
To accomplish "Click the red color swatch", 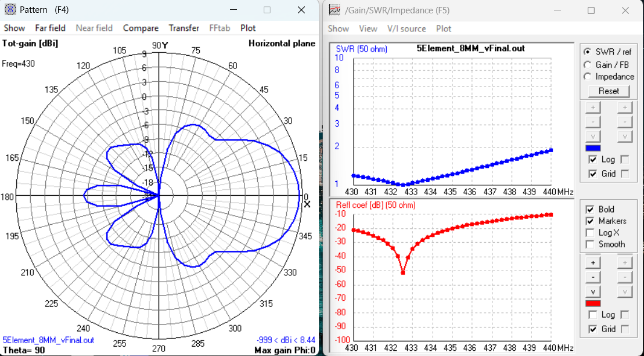I will 593,303.
